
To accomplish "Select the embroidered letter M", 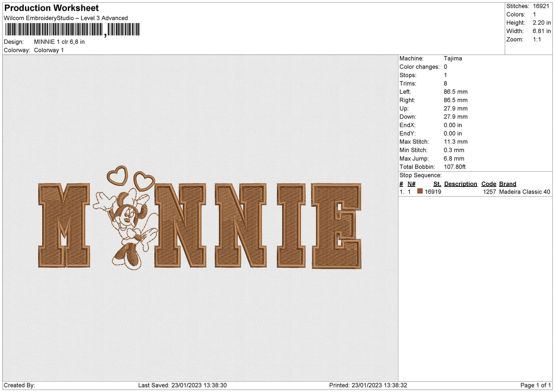I will [64, 225].
